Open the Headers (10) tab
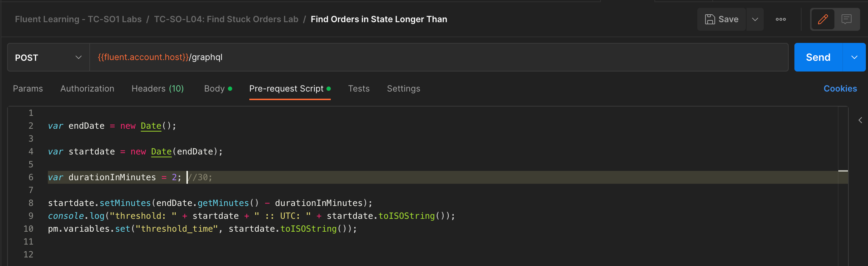868x266 pixels. (158, 89)
